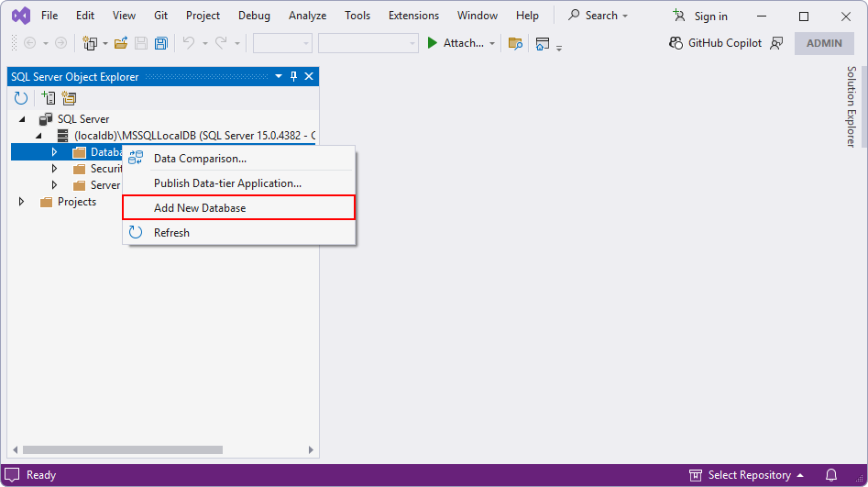The width and height of the screenshot is (868, 487).
Task: Open the Debug menu
Action: pyautogui.click(x=254, y=16)
